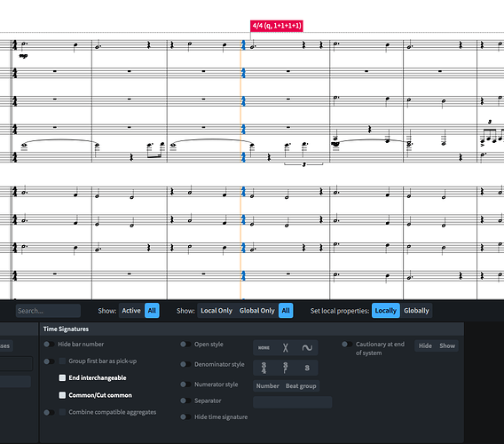Click the red 4/4 time signature signpost
This screenshot has height=444, width=504.
[277, 26]
